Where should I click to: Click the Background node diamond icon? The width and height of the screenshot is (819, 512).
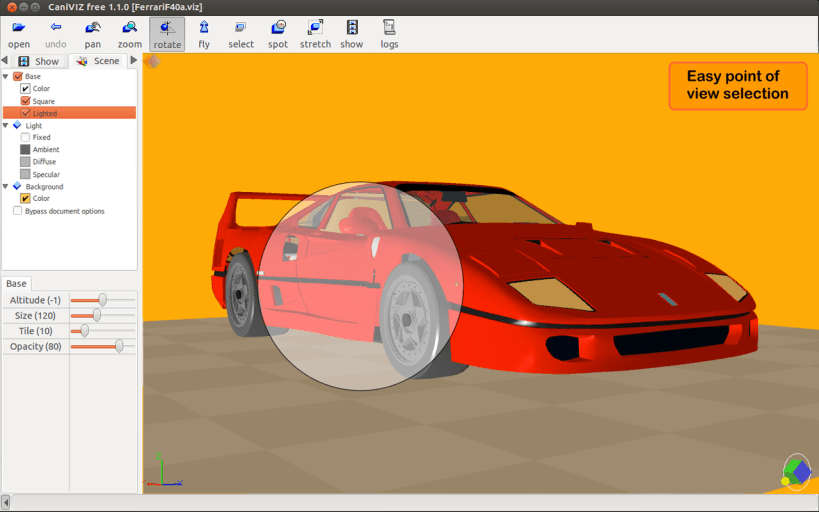17,186
